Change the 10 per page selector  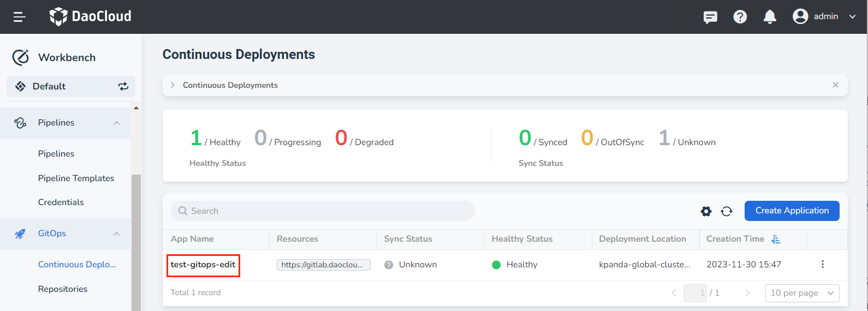802,293
